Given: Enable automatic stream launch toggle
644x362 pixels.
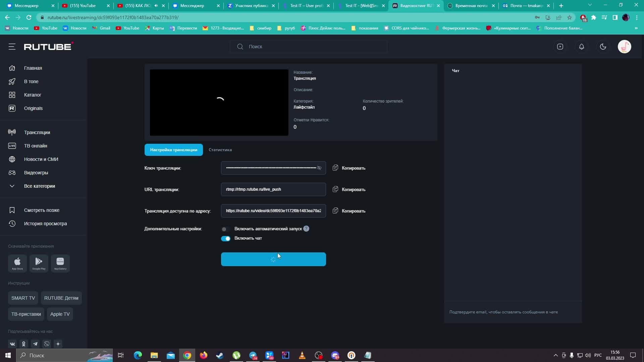Looking at the screenshot, I should 225,229.
